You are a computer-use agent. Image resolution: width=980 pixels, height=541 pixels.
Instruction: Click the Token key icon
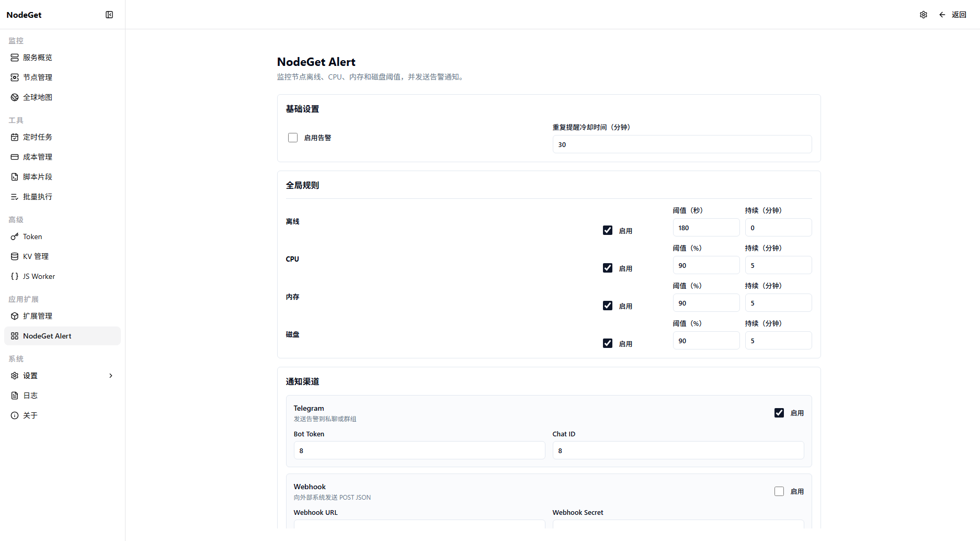(15, 236)
